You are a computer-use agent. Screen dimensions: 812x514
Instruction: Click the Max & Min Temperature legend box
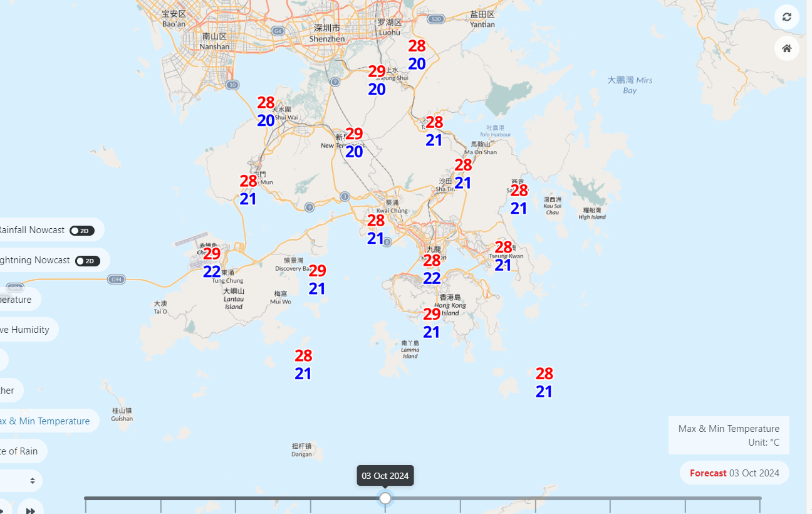[729, 435]
